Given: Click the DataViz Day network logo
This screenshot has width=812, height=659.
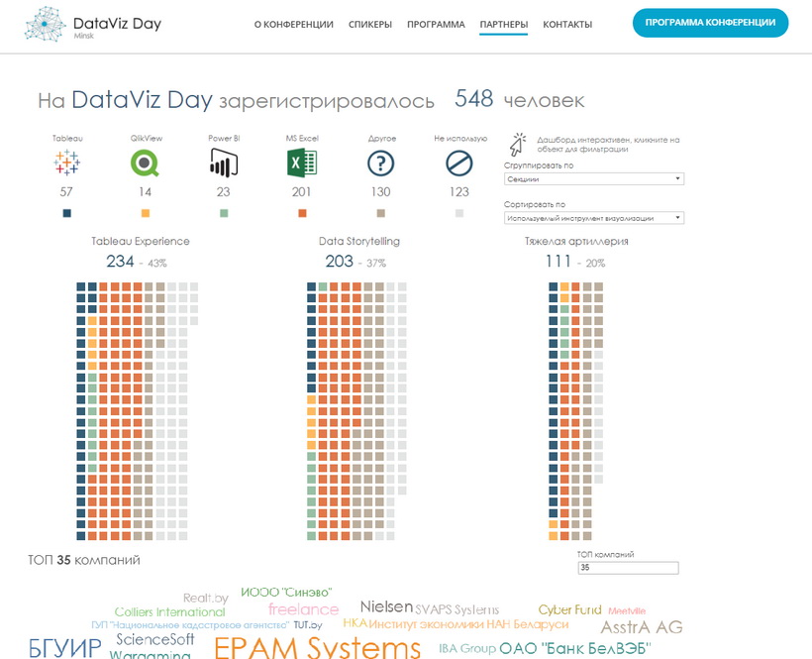Looking at the screenshot, I should (x=45, y=24).
